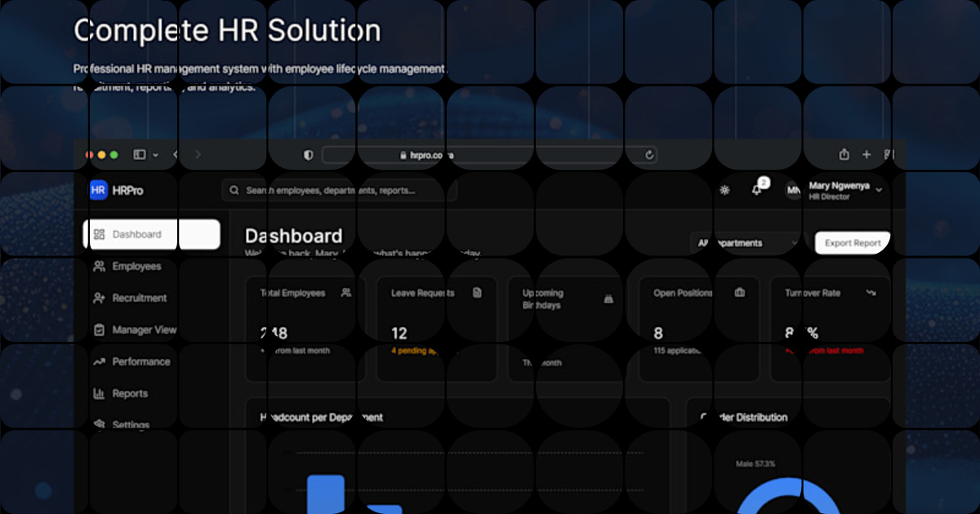The width and height of the screenshot is (980, 514).
Task: Click the Upcoming Birthdays cake icon
Action: point(608,299)
